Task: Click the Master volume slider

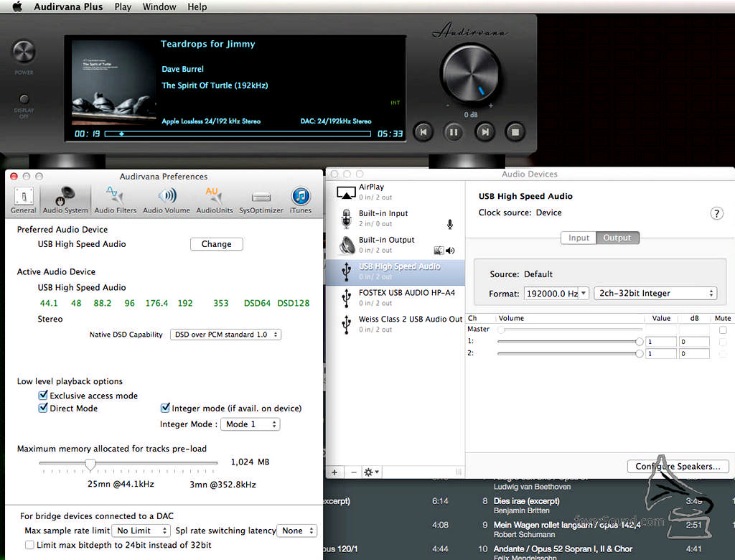Action: pos(569,330)
